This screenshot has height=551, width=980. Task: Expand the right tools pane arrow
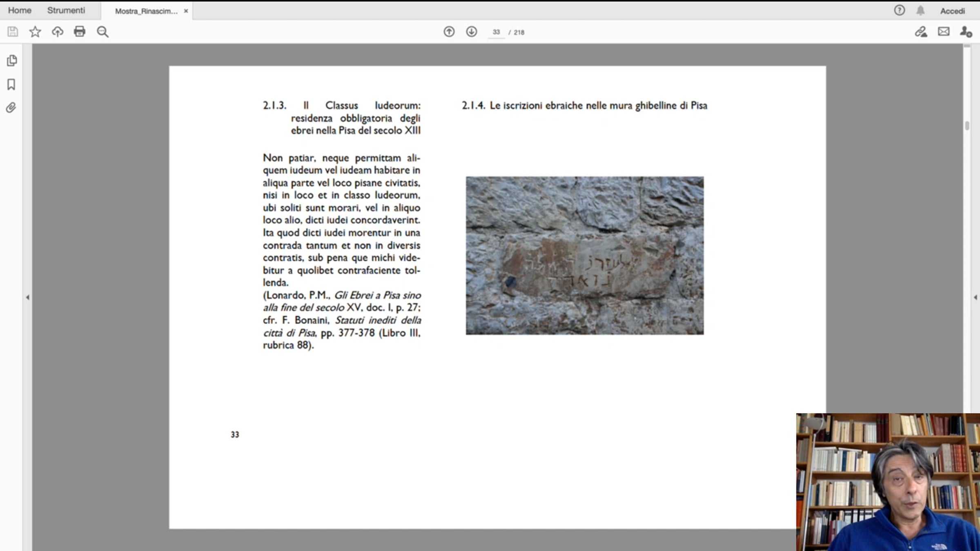(976, 298)
